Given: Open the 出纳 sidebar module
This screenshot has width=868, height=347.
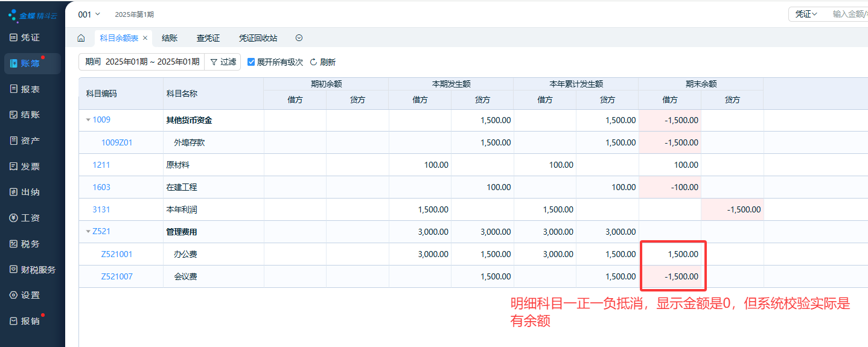Looking at the screenshot, I should tap(25, 193).
